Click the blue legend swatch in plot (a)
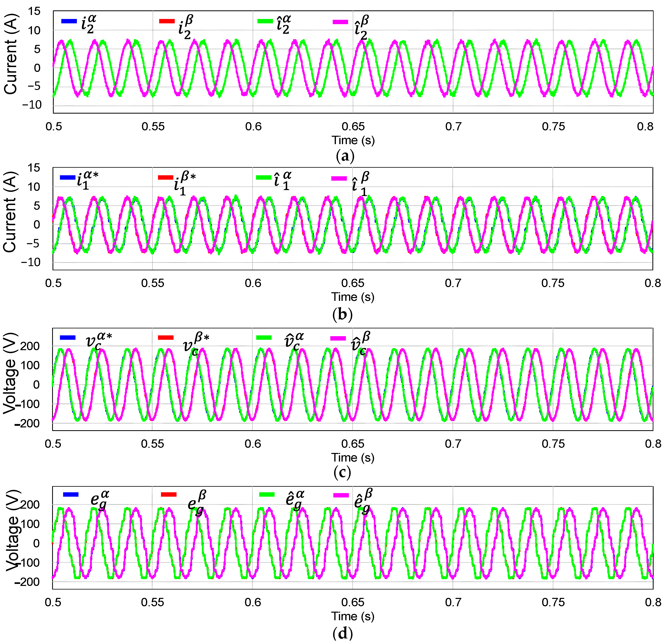 [x=69, y=21]
